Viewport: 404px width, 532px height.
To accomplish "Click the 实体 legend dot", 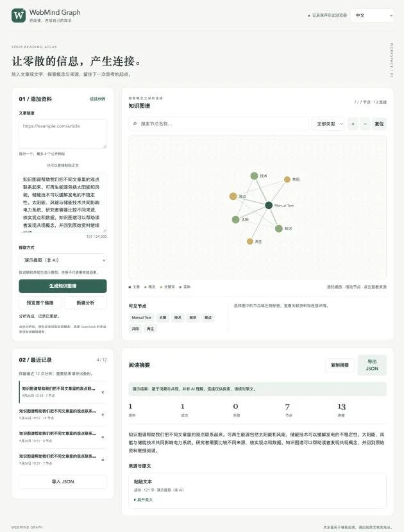I will 180,287.
